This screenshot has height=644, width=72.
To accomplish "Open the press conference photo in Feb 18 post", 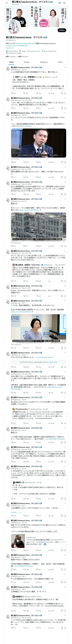I will click(x=39, y=143).
